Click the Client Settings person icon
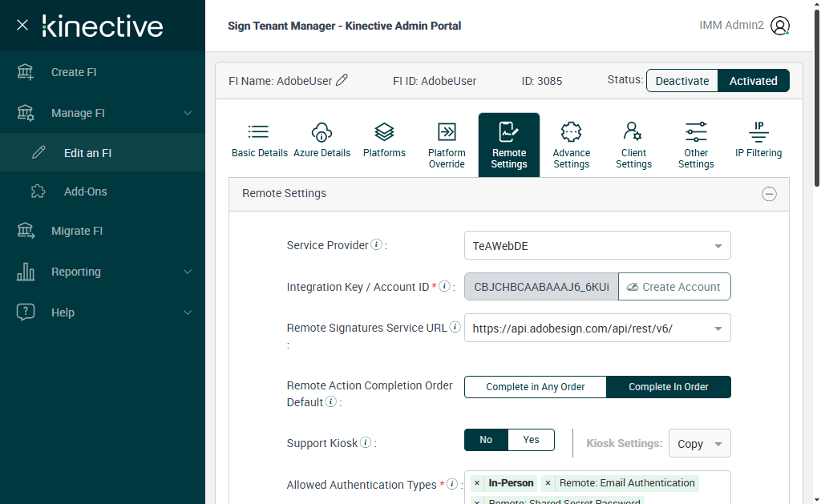Viewport: 821px width, 504px height. point(633,131)
